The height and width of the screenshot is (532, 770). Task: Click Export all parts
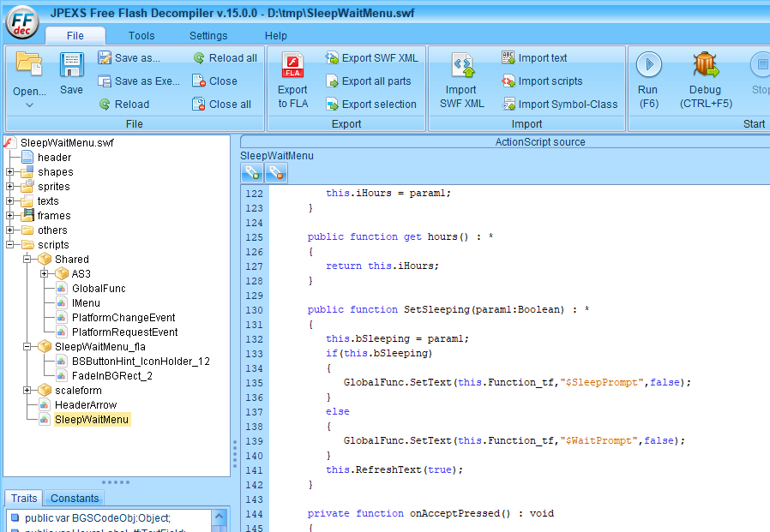369,81
